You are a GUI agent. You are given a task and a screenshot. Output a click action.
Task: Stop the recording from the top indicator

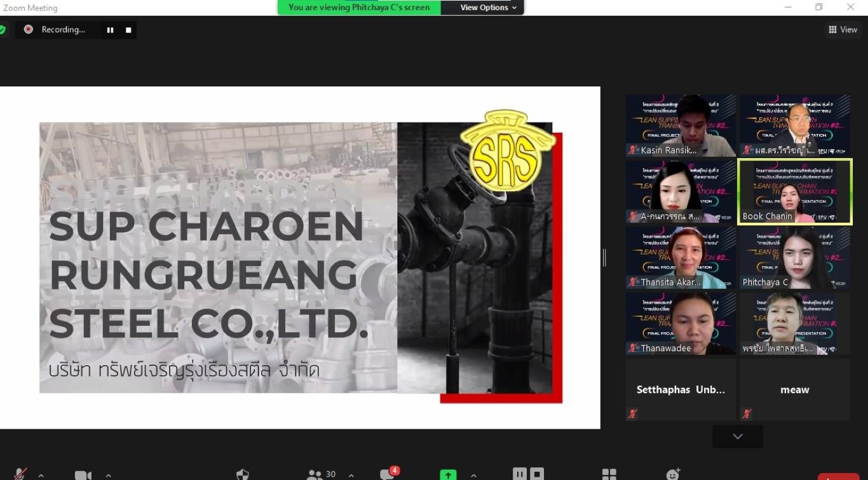(x=128, y=30)
